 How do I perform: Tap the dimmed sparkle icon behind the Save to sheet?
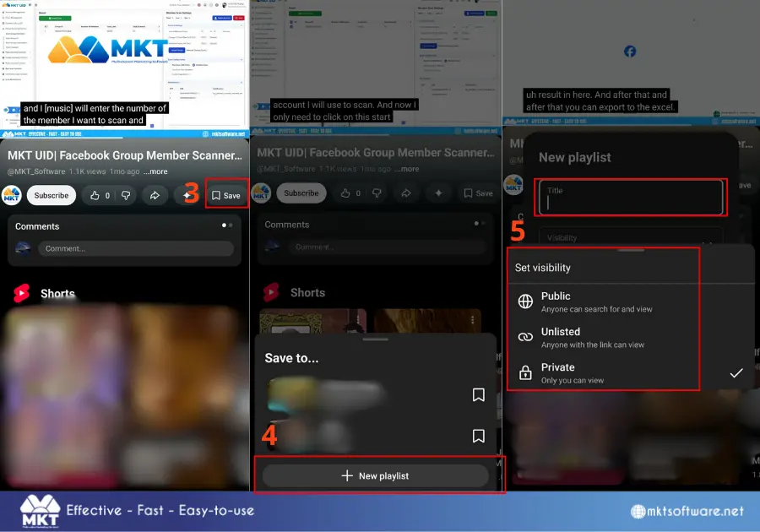[438, 193]
